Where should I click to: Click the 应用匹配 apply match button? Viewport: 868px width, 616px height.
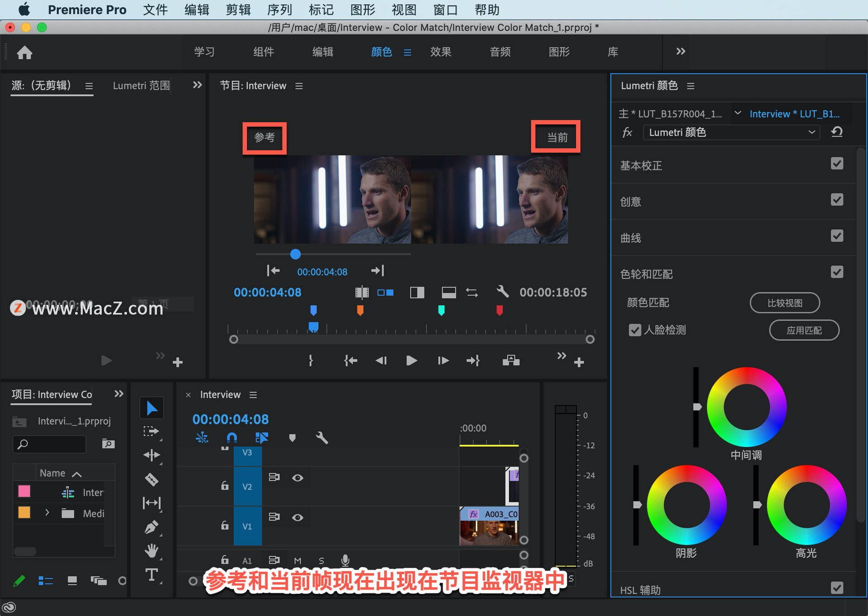tap(804, 330)
